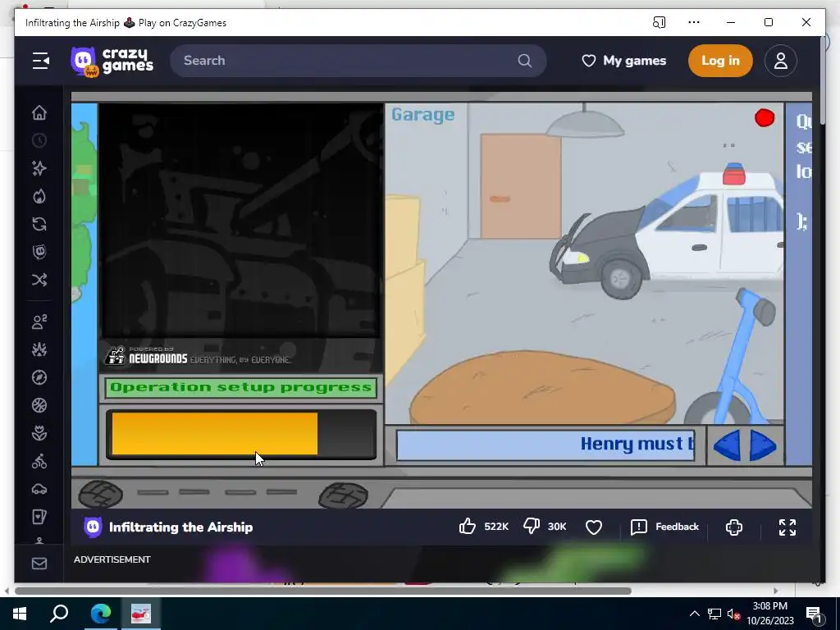Image resolution: width=840 pixels, height=630 pixels.
Task: Click the "Infiltrating the Airship" game title
Action: [180, 527]
